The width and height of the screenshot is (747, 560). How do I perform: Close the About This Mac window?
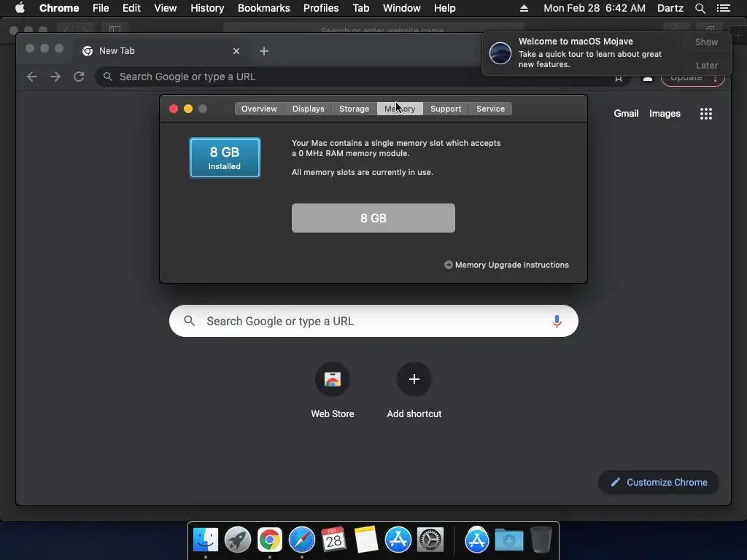pyautogui.click(x=174, y=109)
